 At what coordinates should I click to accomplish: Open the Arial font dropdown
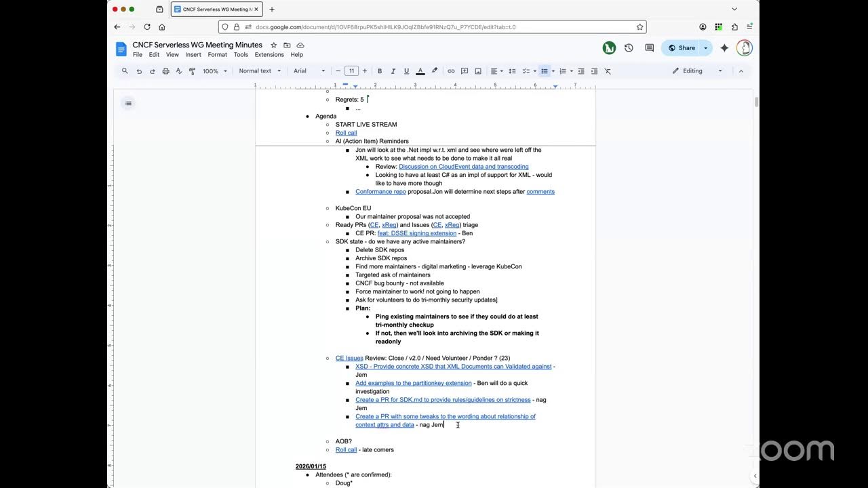click(x=309, y=70)
